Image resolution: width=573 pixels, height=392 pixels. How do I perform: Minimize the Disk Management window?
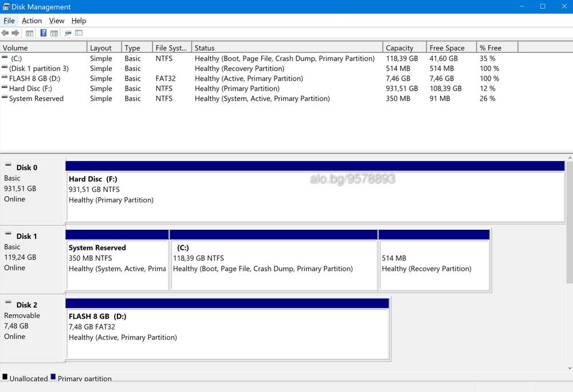(x=522, y=6)
